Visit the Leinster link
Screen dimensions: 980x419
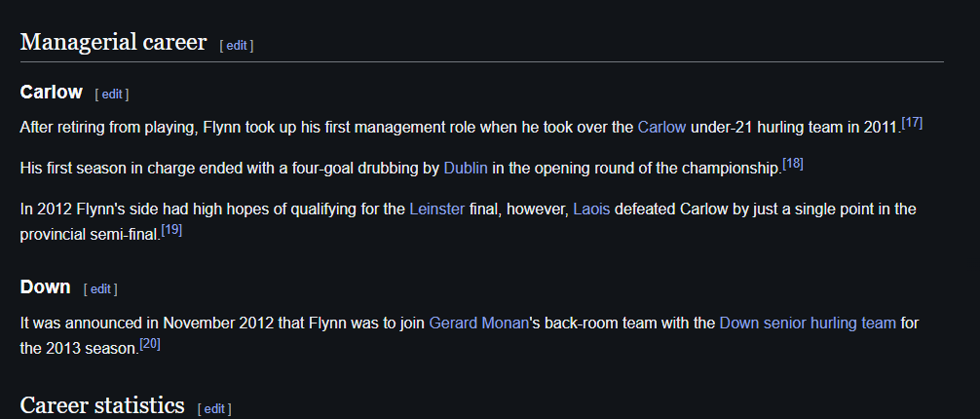tap(436, 209)
